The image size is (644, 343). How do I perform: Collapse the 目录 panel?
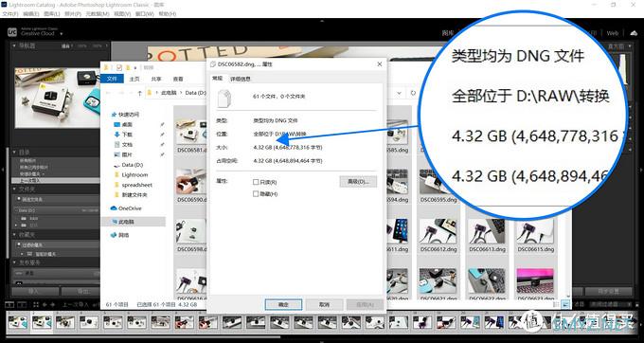point(14,152)
